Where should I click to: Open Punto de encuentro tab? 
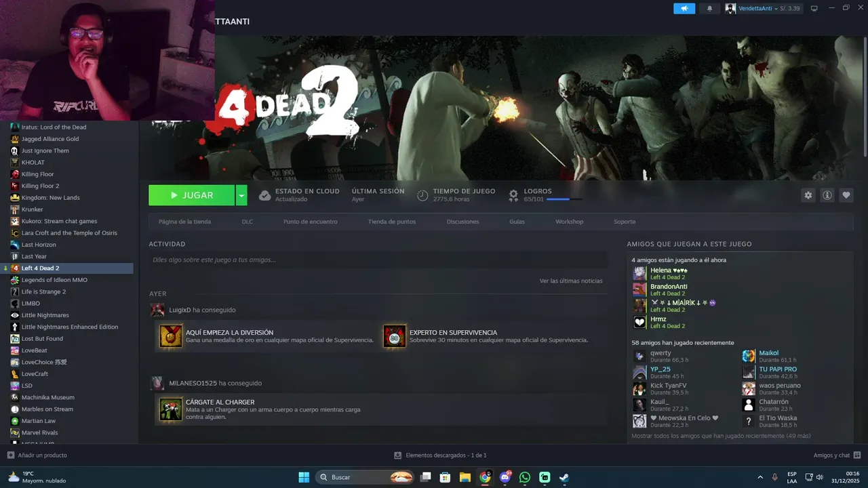coord(310,222)
